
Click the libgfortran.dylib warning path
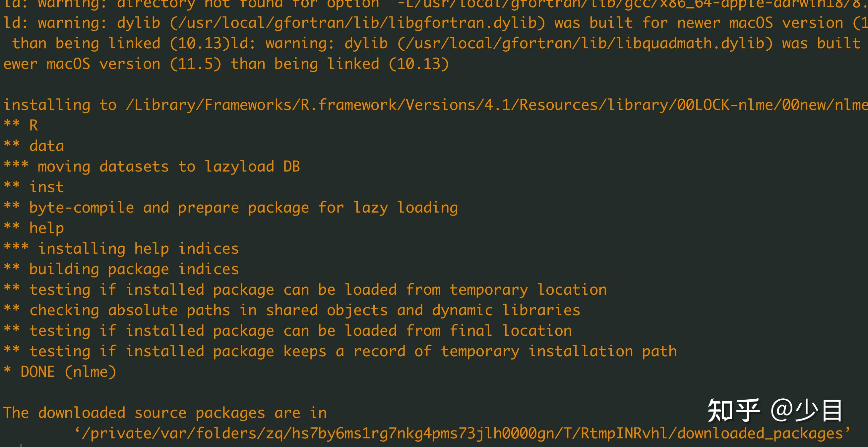click(357, 23)
